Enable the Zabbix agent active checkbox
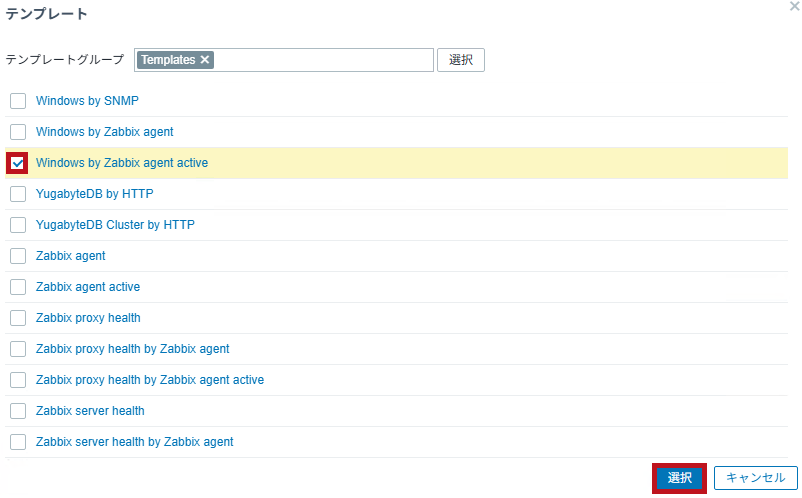This screenshot has width=802, height=498. (x=18, y=287)
